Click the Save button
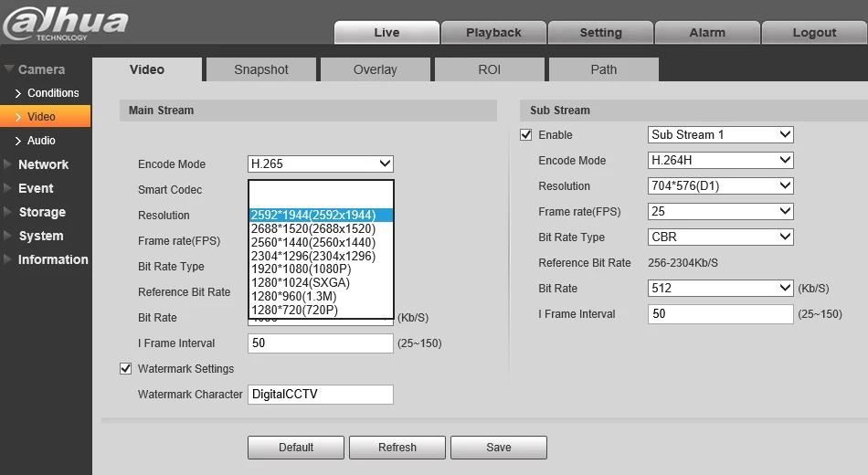868x475 pixels. click(499, 448)
